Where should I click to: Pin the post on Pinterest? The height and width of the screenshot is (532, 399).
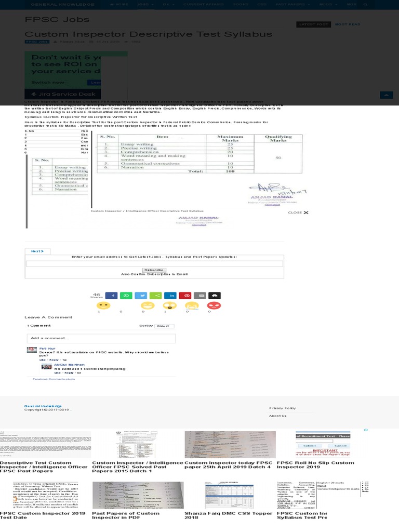coord(185,296)
